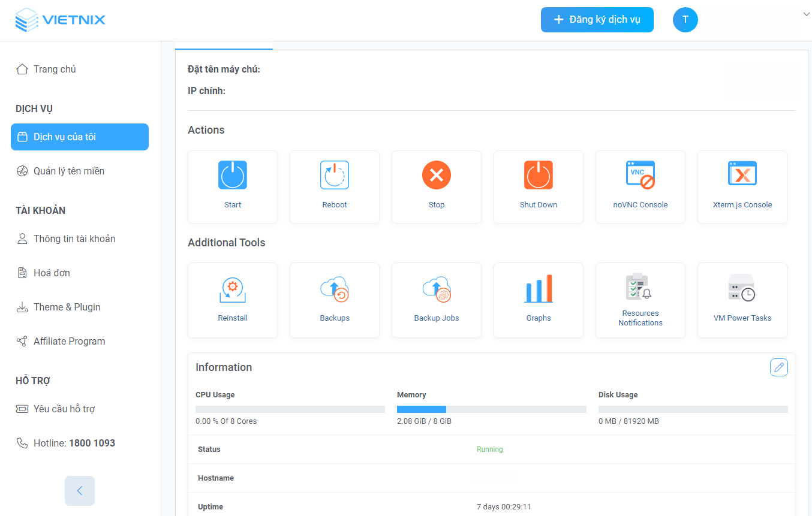The image size is (812, 516).
Task: Click the Vietnix logo
Action: (x=60, y=20)
